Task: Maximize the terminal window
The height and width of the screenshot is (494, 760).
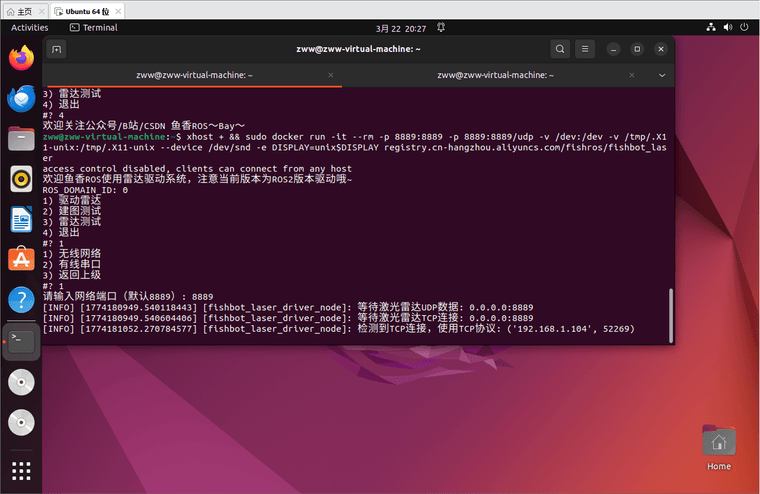Action: 637,49
